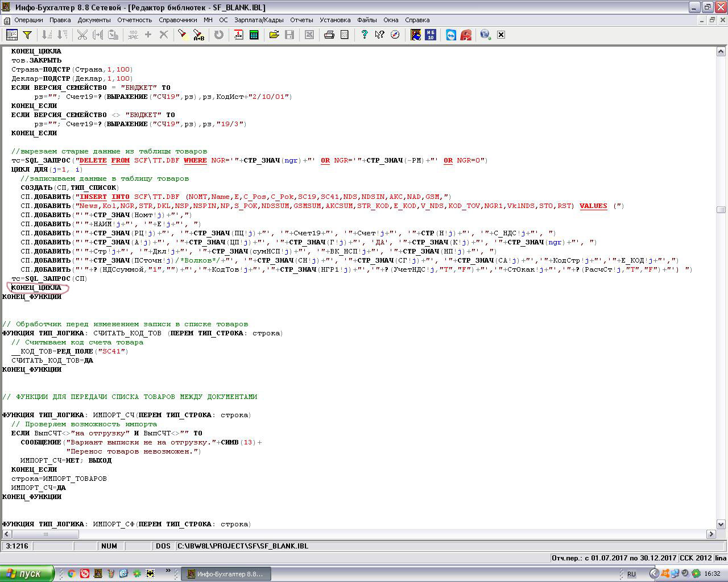This screenshot has height=582, width=728.
Task: Click the line 'СЧИТАТЬ_КОД_ТОВ=ДА'
Action: [x=52, y=360]
